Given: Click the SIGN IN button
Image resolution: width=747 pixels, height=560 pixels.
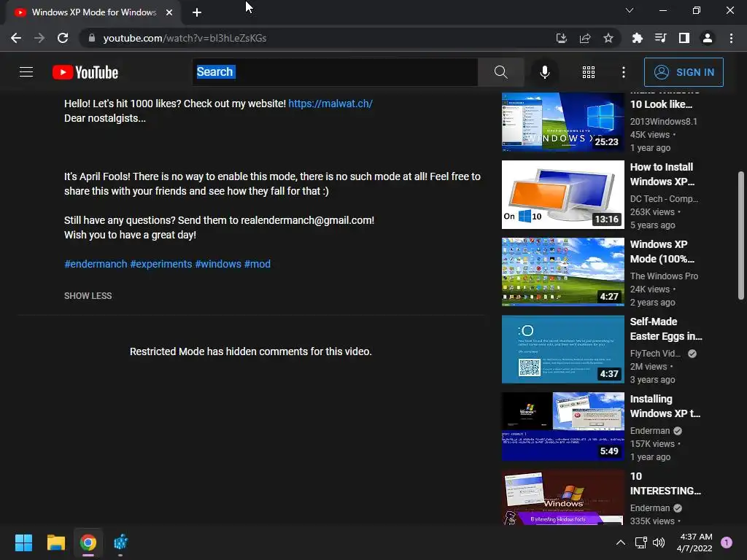Looking at the screenshot, I should (683, 72).
